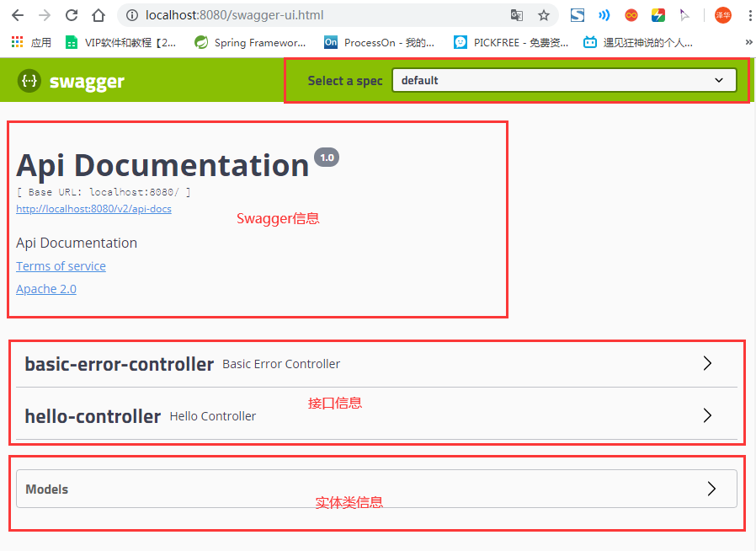View site information icon in address bar
This screenshot has height=551, width=756.
pyautogui.click(x=131, y=15)
